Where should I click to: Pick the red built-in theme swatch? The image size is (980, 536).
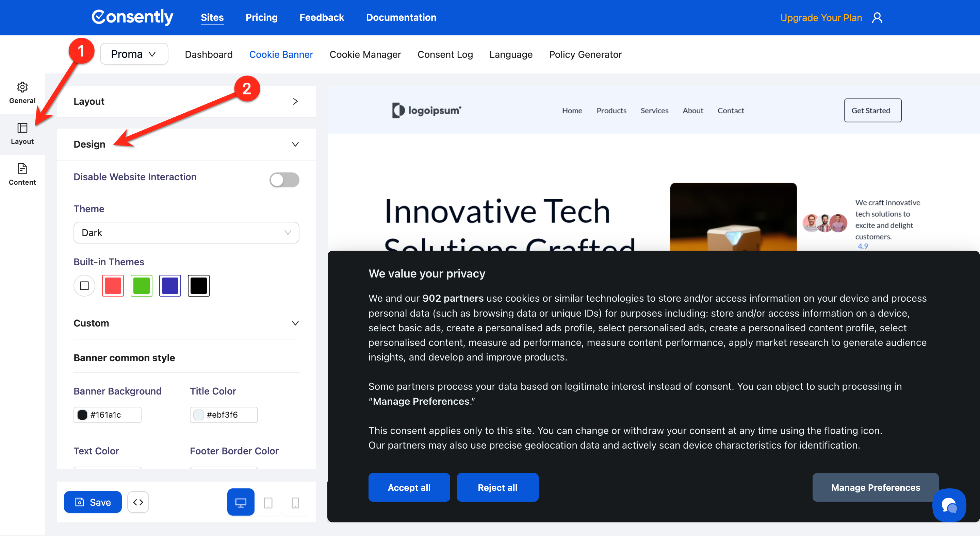coord(113,285)
